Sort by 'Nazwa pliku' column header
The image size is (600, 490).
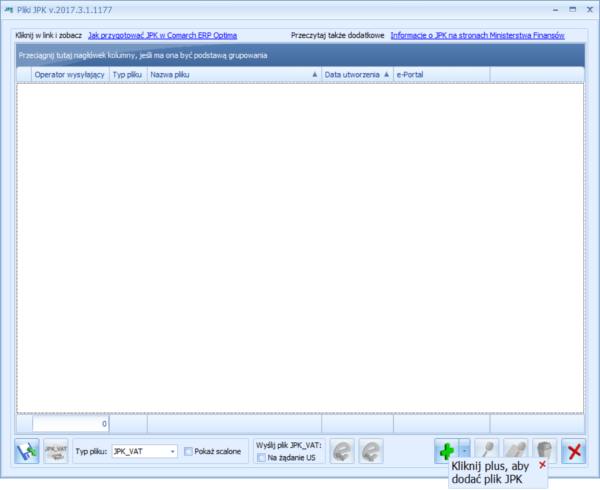[232, 74]
